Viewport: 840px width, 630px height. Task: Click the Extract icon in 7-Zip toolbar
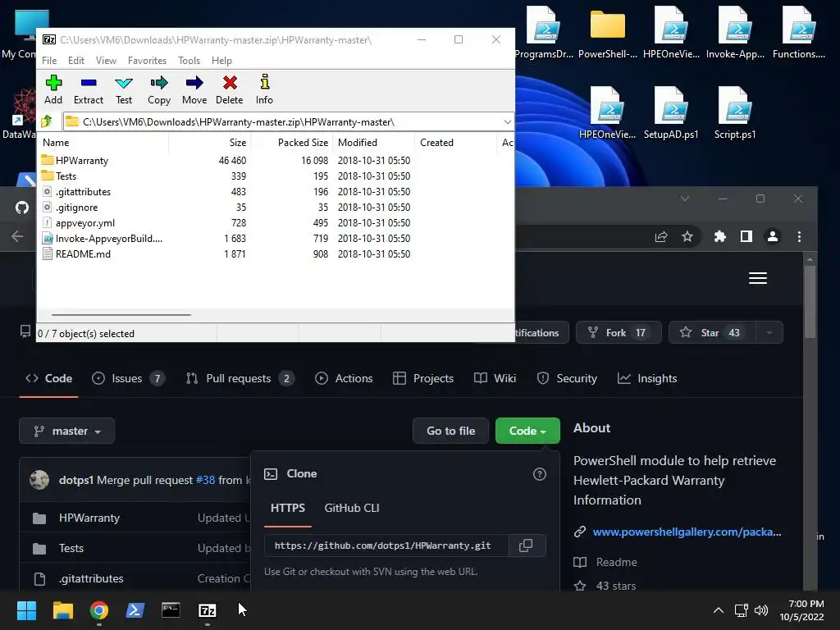click(x=89, y=89)
